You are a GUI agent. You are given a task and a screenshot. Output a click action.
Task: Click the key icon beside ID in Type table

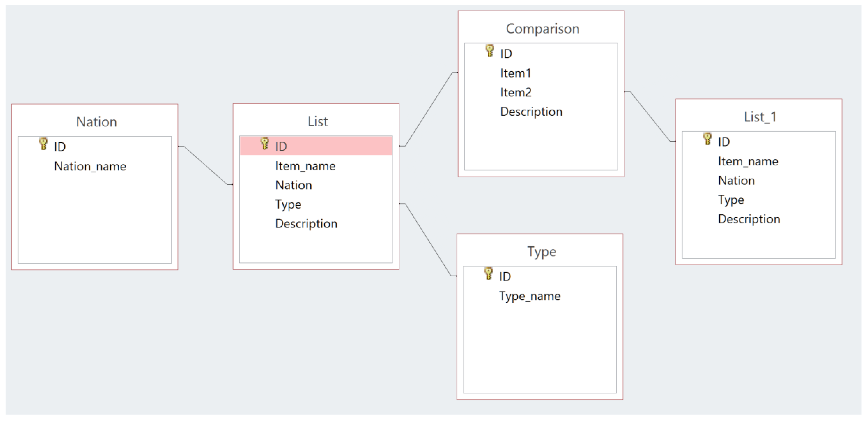point(488,274)
